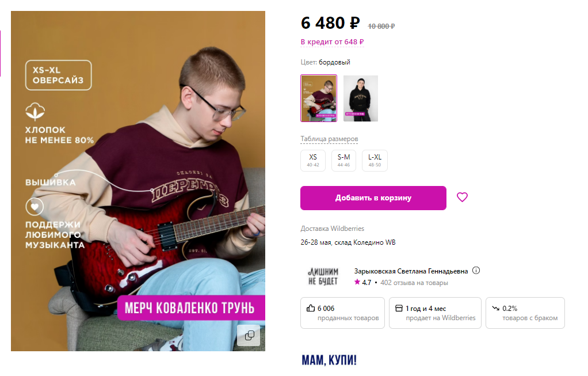This screenshot has height=376, width=588.
Task: Click declining arrow icon beside 0.2%
Action: pos(496,308)
